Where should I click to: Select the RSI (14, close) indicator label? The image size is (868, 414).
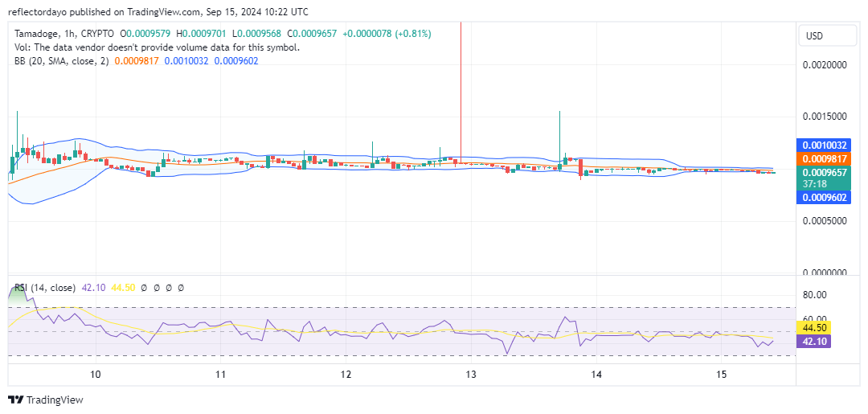[45, 288]
